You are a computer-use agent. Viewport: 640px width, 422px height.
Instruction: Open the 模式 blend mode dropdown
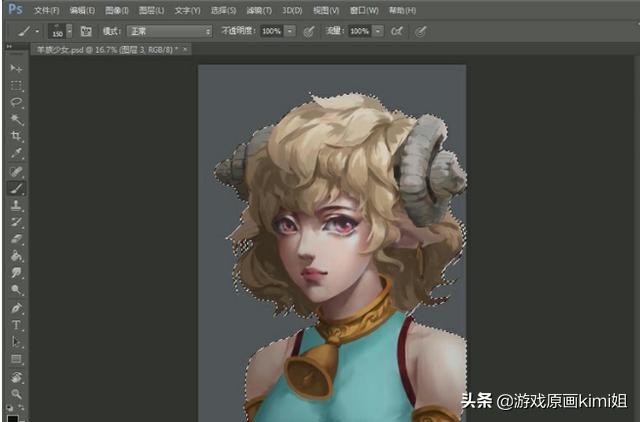[169, 31]
